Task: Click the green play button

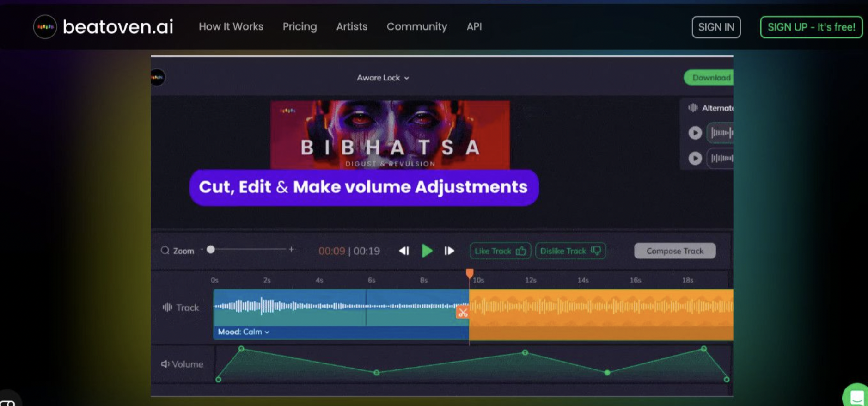Action: [427, 251]
